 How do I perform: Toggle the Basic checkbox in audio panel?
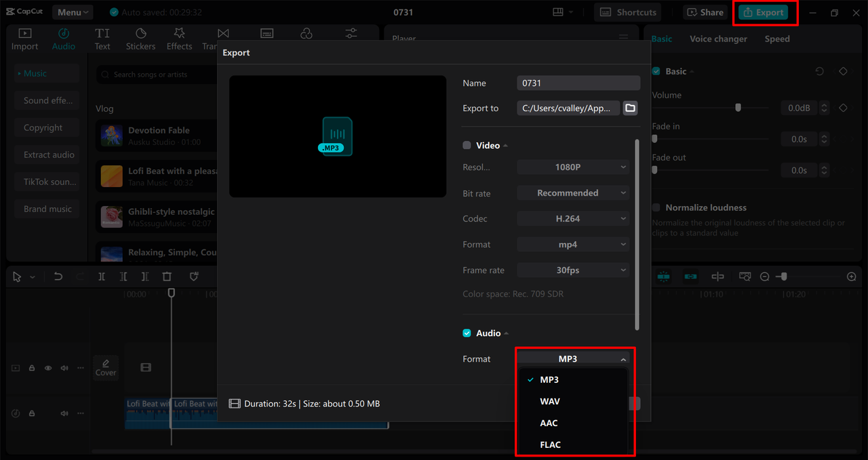pos(656,71)
